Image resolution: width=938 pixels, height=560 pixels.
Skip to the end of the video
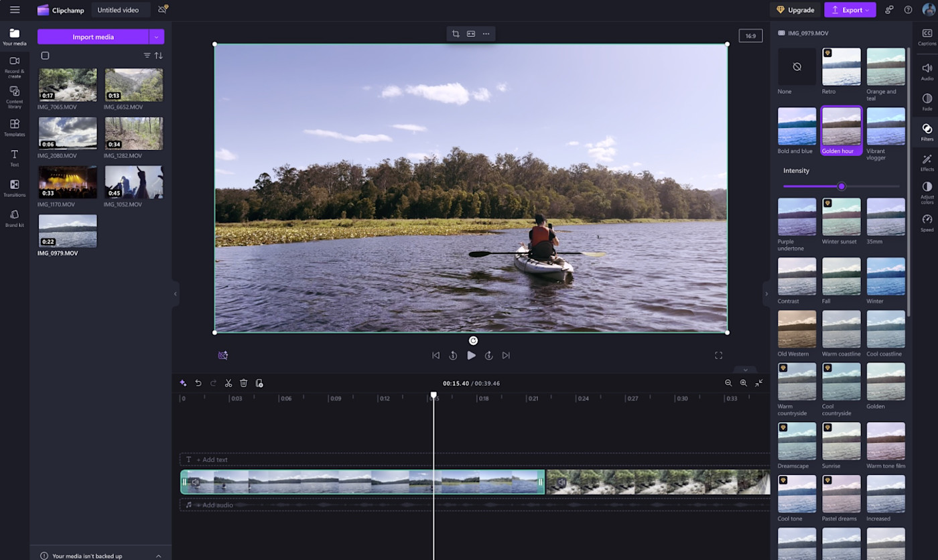click(x=507, y=356)
